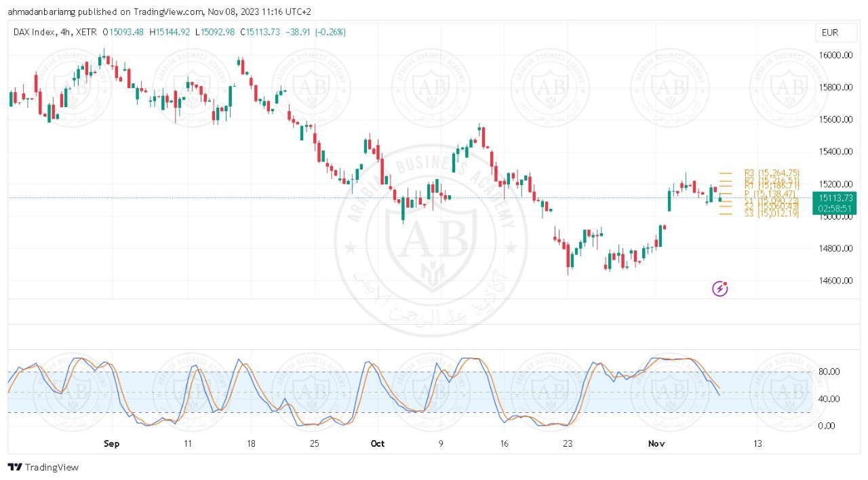Click the 13 date marker on time axis
Screen dimensions: 868x480
pyautogui.click(x=757, y=443)
